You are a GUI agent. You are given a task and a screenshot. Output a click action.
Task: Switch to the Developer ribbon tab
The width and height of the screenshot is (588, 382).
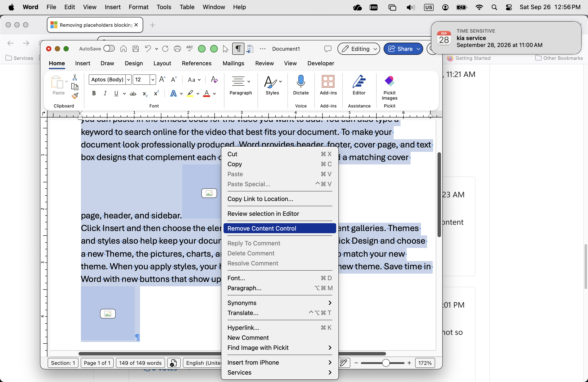321,63
